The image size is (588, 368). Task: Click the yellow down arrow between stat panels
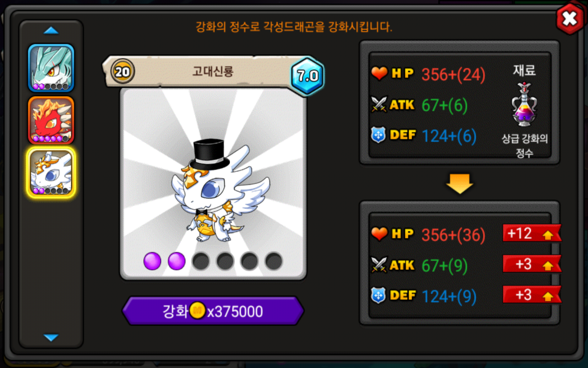(x=459, y=184)
